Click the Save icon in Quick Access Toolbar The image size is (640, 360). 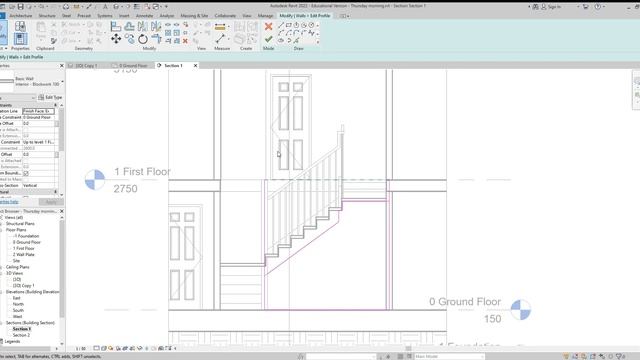pos(20,7)
